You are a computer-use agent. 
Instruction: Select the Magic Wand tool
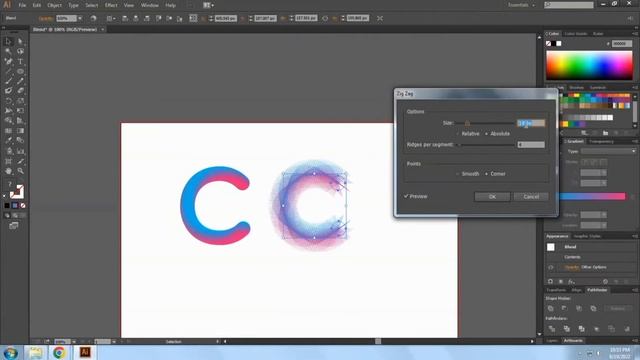(8, 51)
